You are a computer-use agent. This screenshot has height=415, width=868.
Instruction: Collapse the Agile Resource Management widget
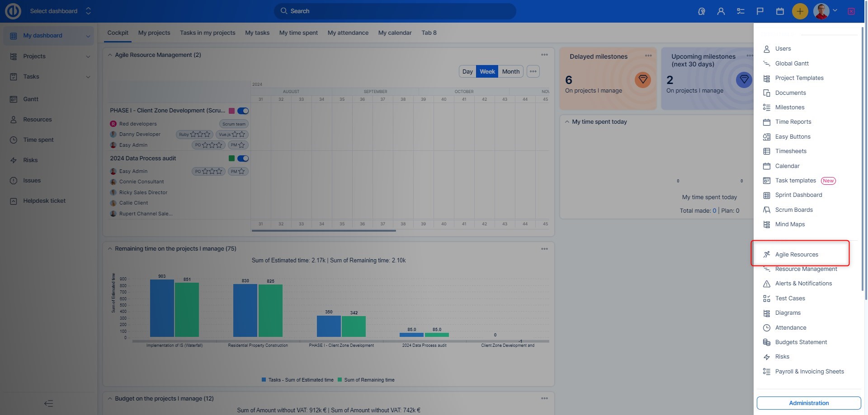[x=110, y=55]
